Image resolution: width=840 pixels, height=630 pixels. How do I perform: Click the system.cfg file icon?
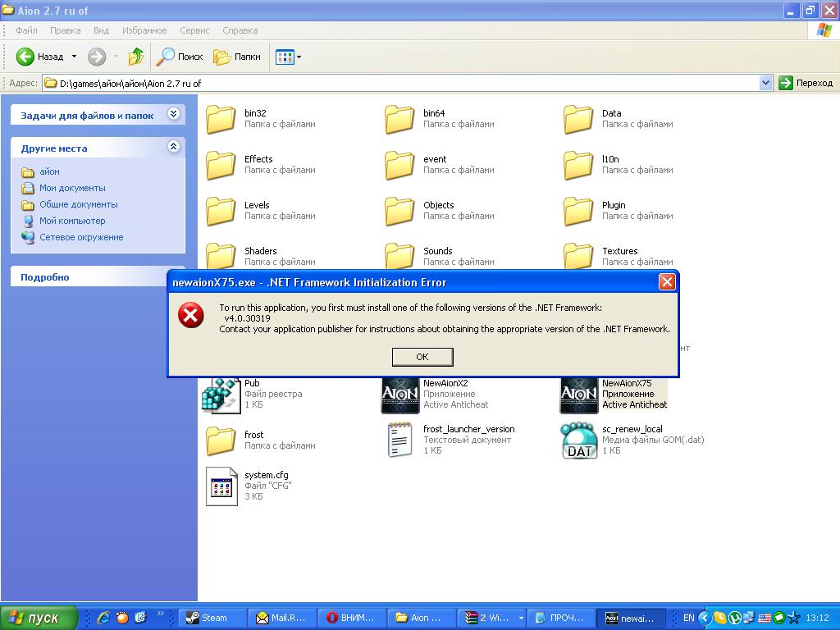(221, 486)
